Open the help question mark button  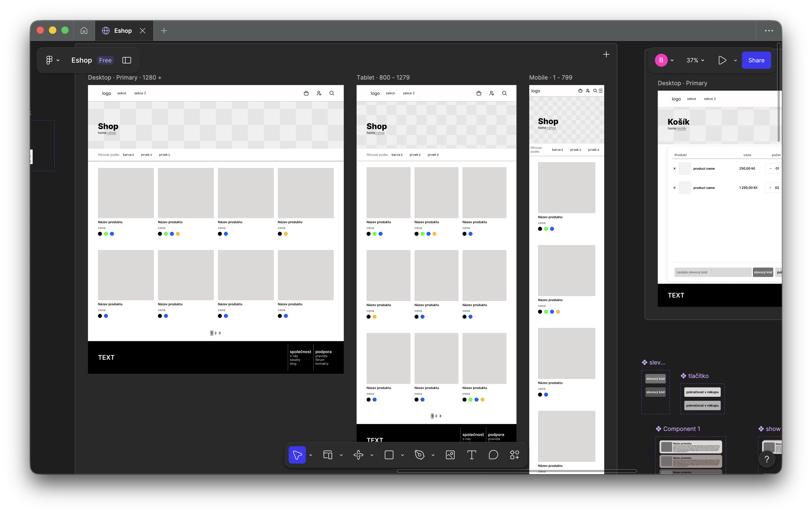click(767, 459)
